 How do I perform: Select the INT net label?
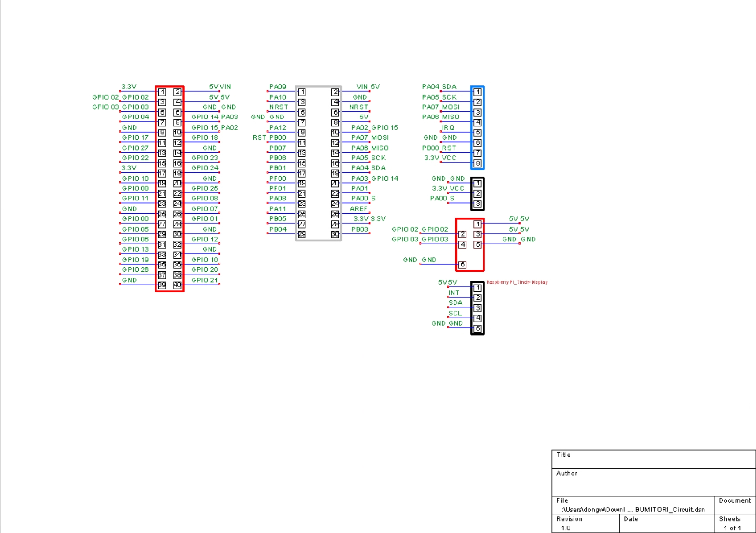[x=454, y=292]
